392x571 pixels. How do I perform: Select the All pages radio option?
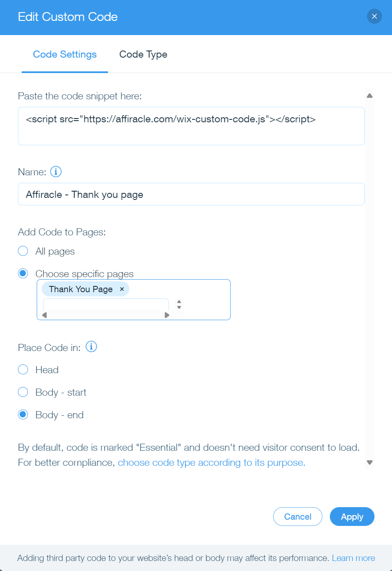23,251
